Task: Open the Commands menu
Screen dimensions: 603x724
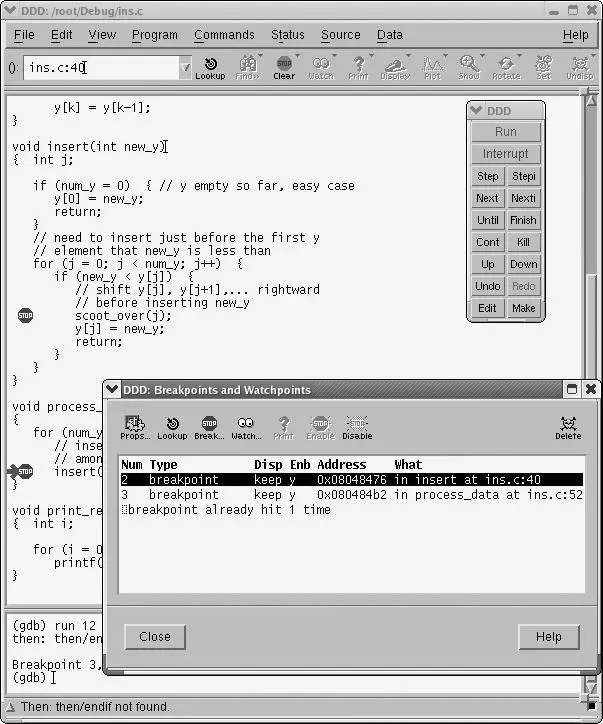Action: click(224, 35)
